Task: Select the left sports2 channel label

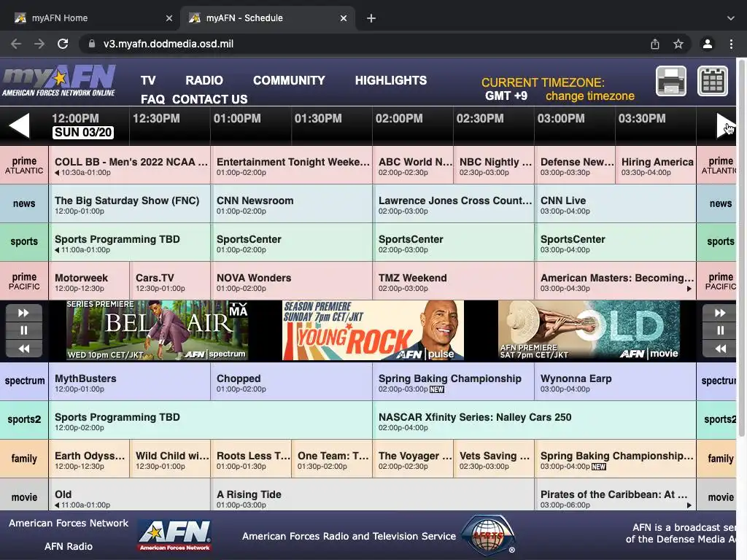Action: click(x=24, y=419)
